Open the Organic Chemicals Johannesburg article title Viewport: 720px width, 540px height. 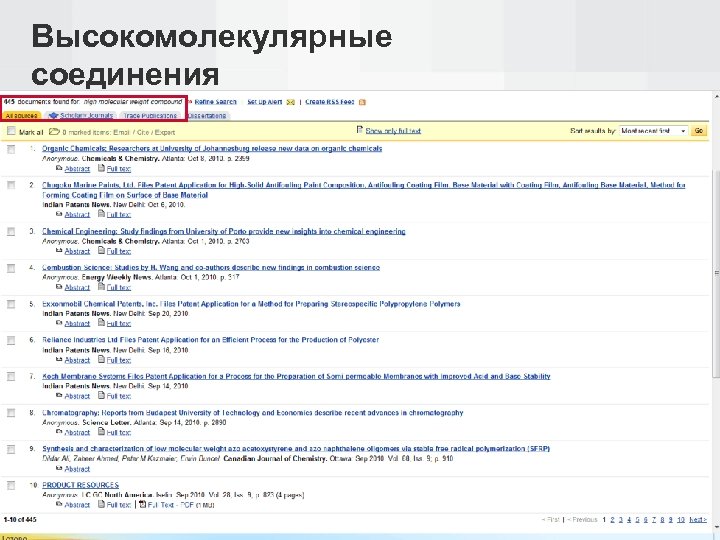coord(212,149)
